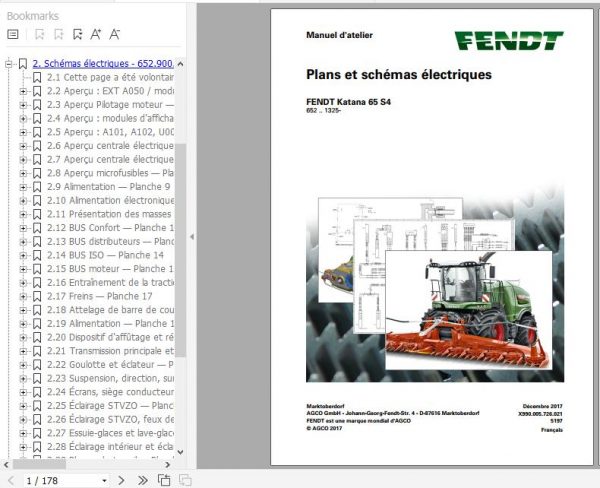
Task: Select bookmark 2.16 Entraînement de la traction
Action: tap(110, 282)
